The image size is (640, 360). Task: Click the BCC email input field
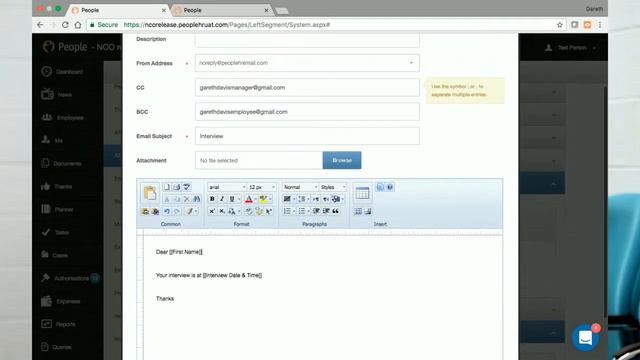coord(307,112)
